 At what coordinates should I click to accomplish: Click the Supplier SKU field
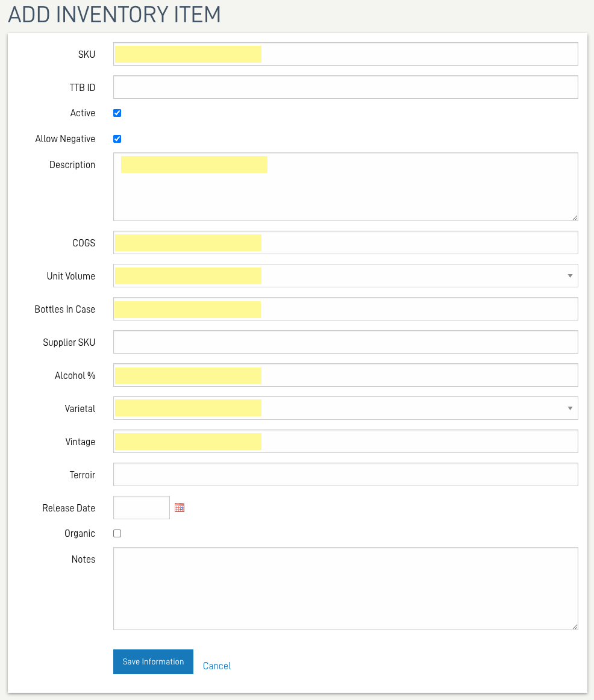point(345,342)
